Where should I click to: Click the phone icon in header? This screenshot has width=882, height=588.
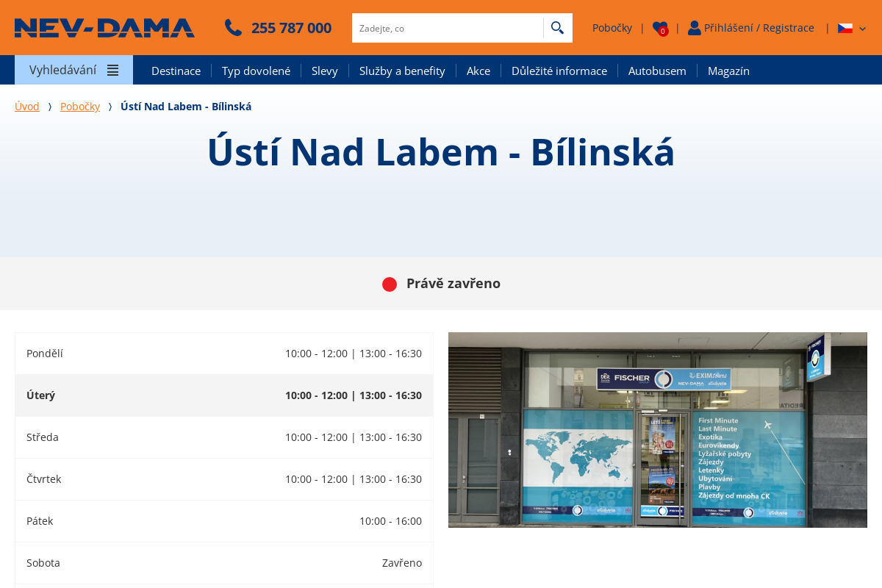coord(233,28)
